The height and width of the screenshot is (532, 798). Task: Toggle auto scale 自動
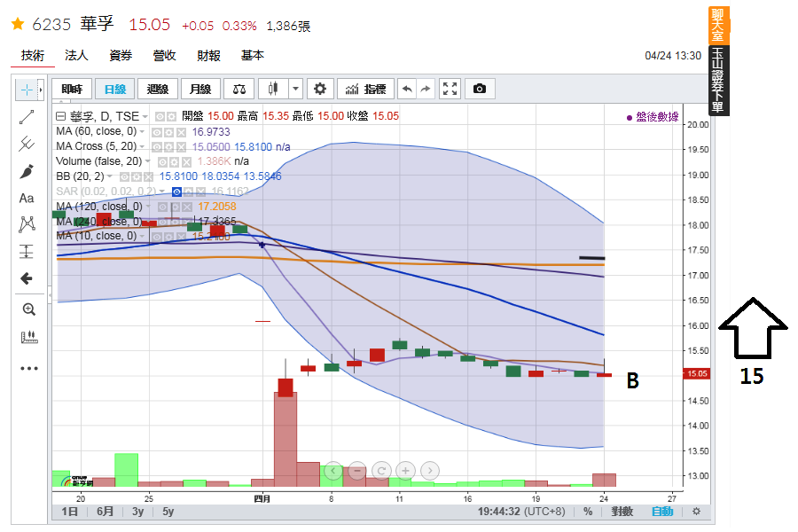tap(662, 511)
